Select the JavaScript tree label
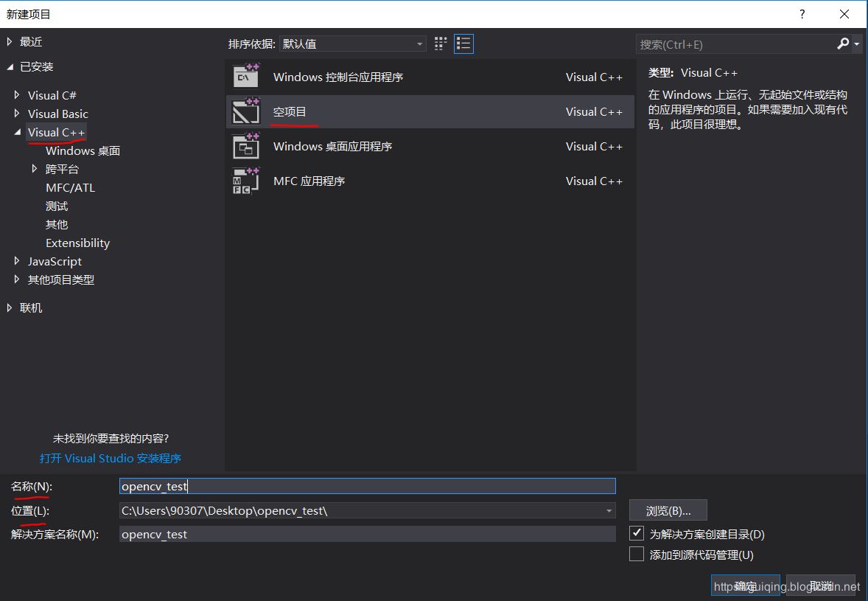Image resolution: width=868 pixels, height=601 pixels. (x=55, y=261)
